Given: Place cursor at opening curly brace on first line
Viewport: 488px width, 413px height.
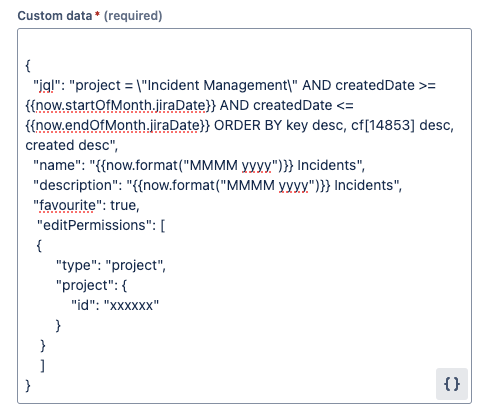Looking at the screenshot, I should click(x=28, y=66).
